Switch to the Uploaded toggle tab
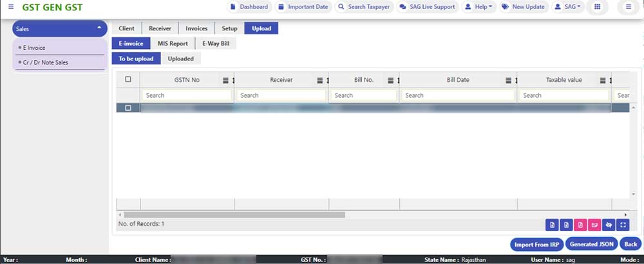This screenshot has height=264, width=644. (x=181, y=59)
